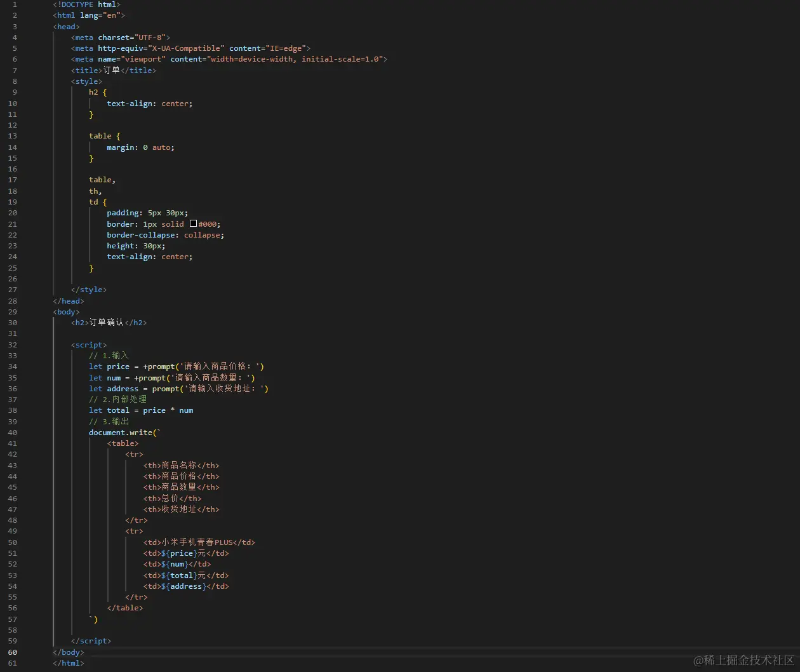The height and width of the screenshot is (672, 800).
Task: Click the comment "// 1.输入"
Action: click(109, 356)
